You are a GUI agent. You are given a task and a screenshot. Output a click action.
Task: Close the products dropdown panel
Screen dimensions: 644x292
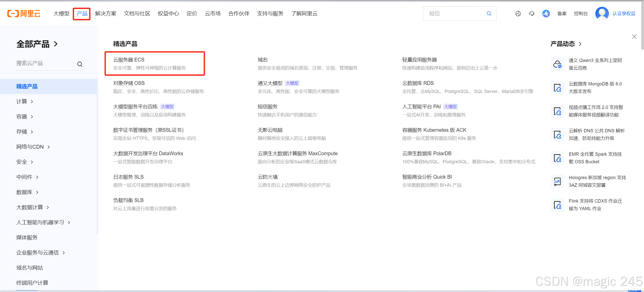pos(634,37)
